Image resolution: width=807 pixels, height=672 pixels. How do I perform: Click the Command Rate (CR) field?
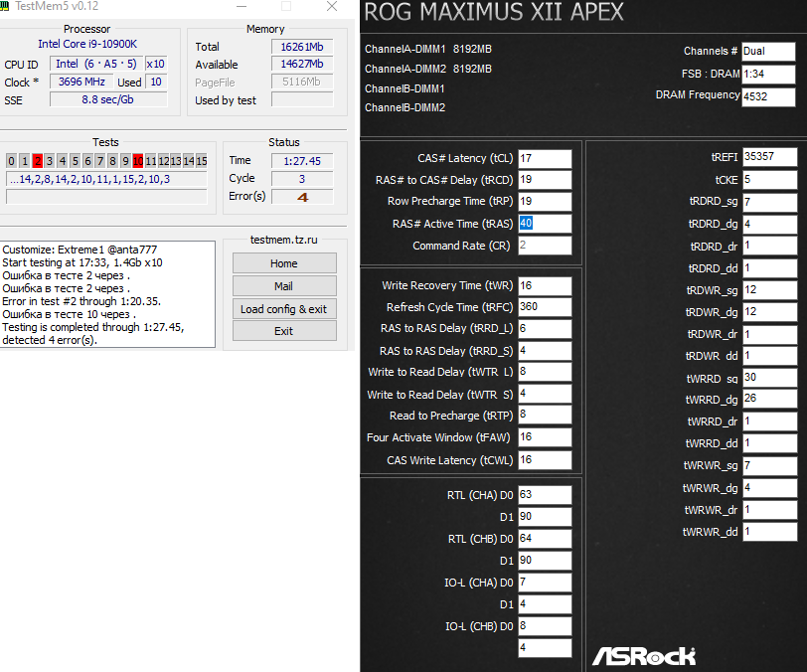point(545,246)
